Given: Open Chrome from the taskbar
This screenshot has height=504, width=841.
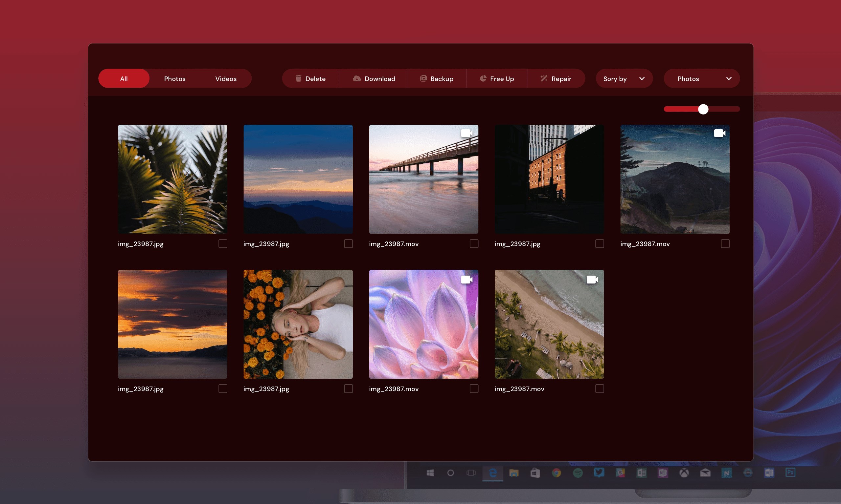Looking at the screenshot, I should [x=557, y=472].
